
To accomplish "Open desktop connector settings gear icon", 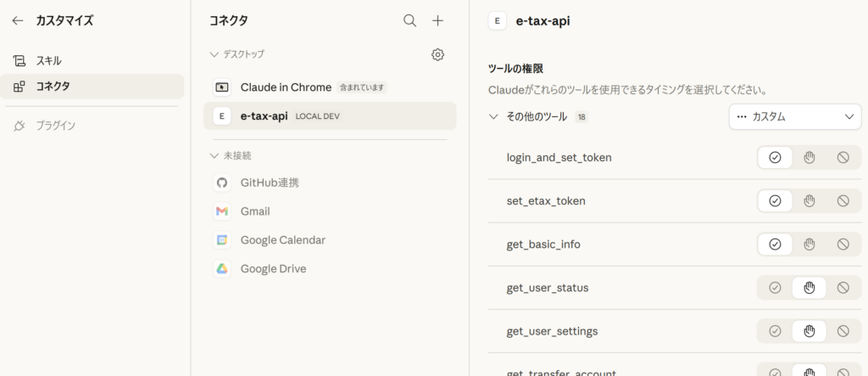I will [437, 54].
